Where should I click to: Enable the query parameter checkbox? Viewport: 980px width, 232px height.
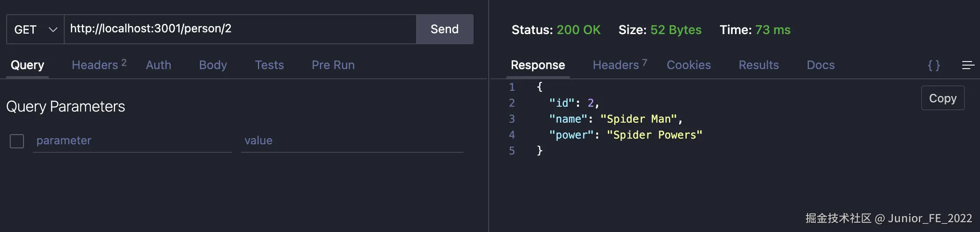tap(17, 141)
